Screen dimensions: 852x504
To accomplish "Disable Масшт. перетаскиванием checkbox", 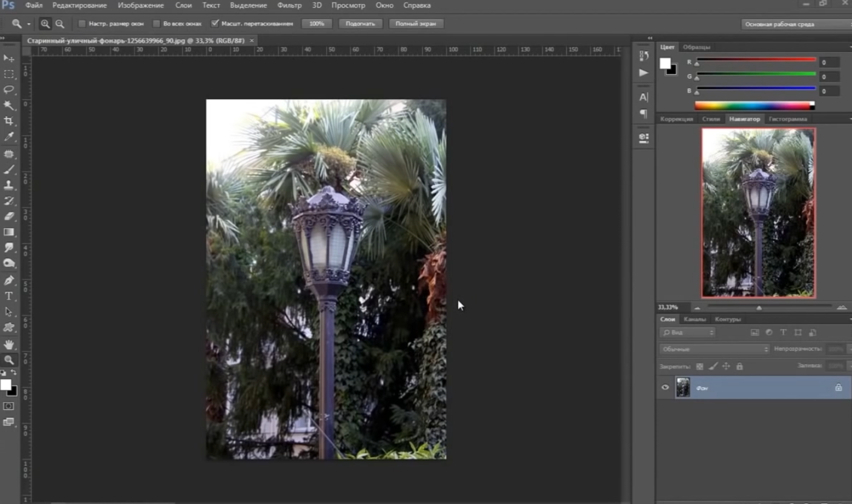I will pyautogui.click(x=215, y=24).
